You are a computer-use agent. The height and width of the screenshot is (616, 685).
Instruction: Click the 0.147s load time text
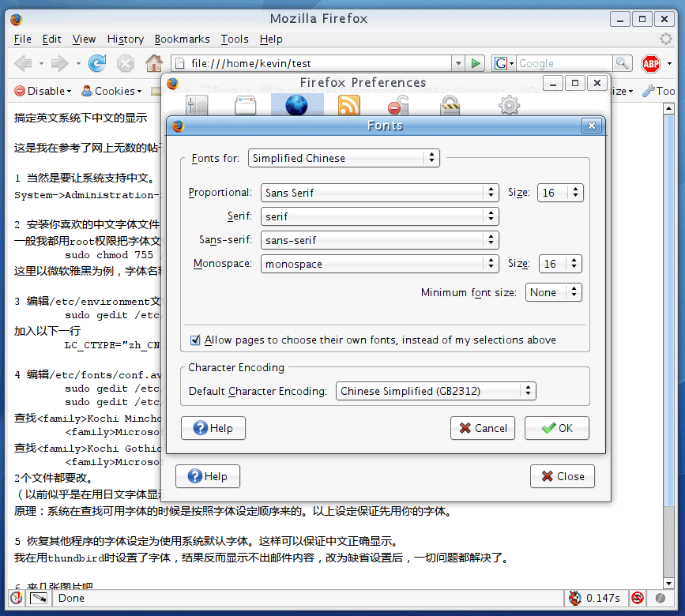click(603, 598)
